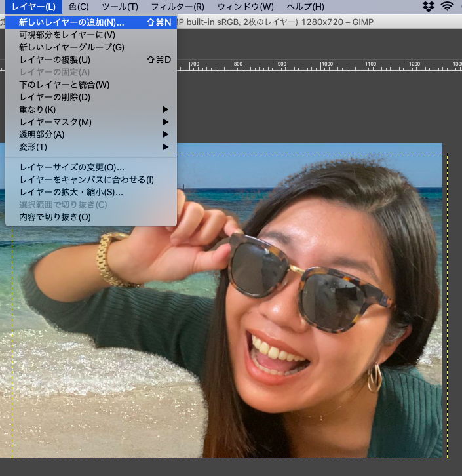Open the ヘルプ(H) menu
Screen dimensions: 462x476
305,7
